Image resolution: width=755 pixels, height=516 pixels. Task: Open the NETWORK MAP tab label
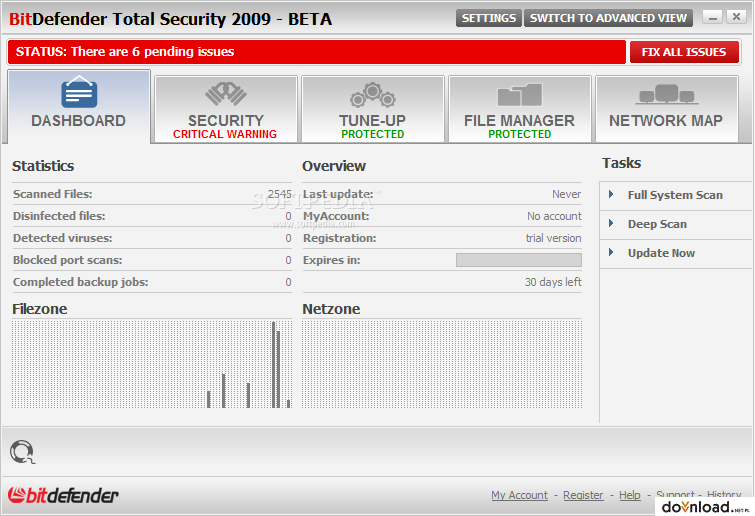click(666, 120)
